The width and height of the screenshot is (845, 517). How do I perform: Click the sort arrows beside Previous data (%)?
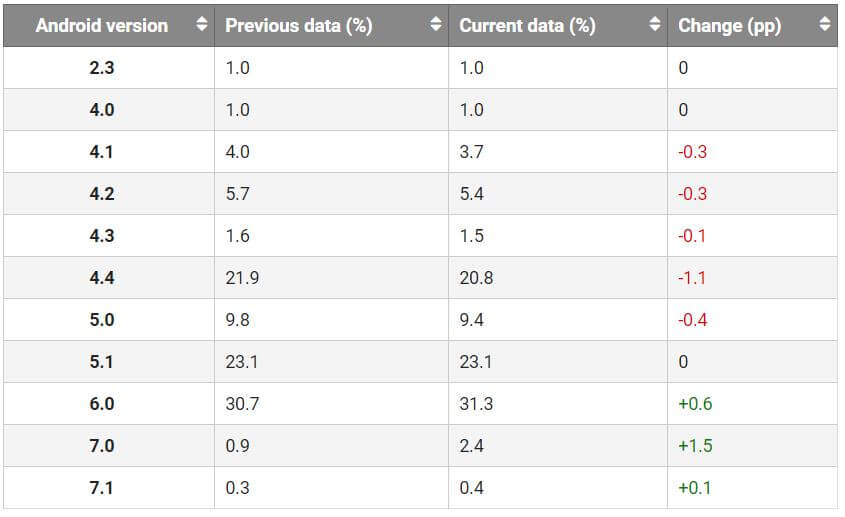[436, 26]
